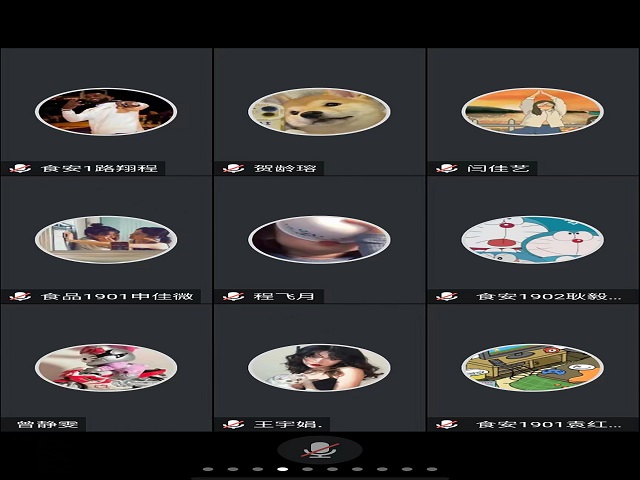Select the 曾静雯 participant name label

pos(47,424)
